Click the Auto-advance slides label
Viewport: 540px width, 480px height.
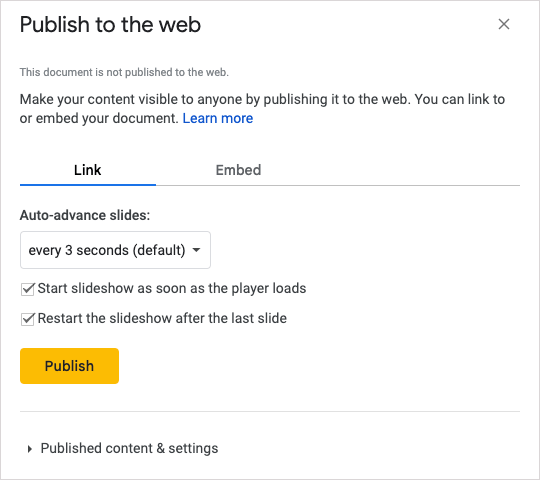(85, 215)
